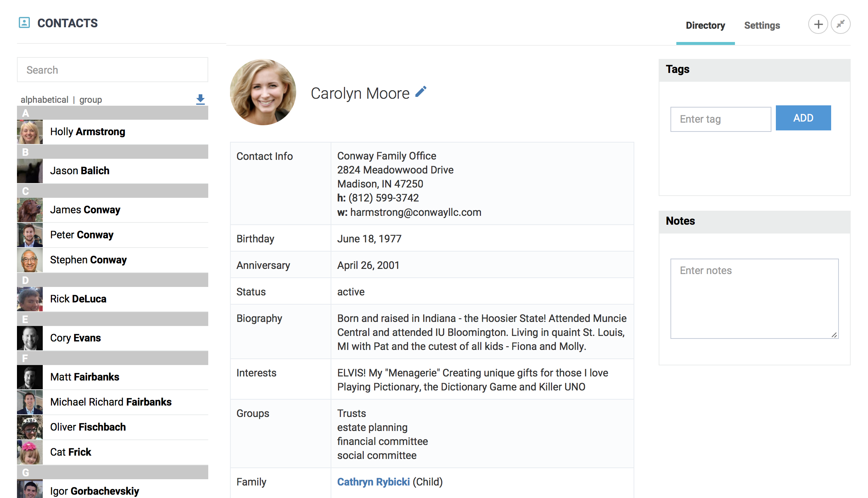Click the pencil edit icon beside Carolyn Moore
This screenshot has height=498, width=868.
[x=421, y=92]
